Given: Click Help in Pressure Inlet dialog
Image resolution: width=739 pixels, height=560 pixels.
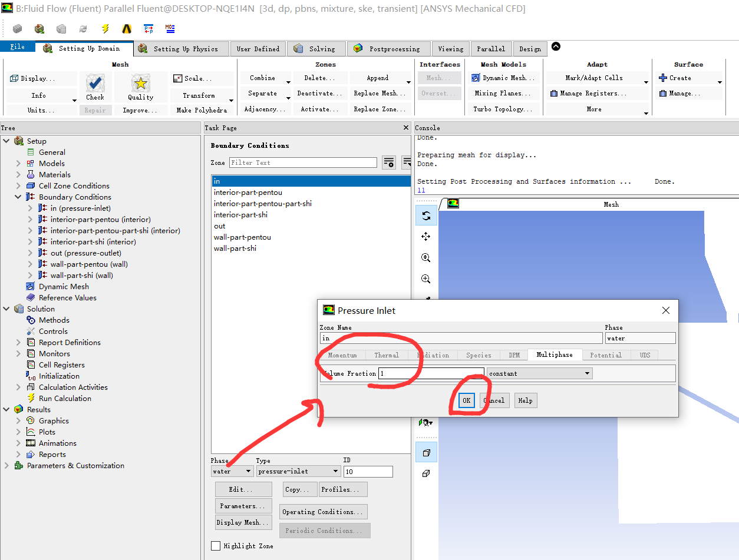Looking at the screenshot, I should click(x=525, y=400).
